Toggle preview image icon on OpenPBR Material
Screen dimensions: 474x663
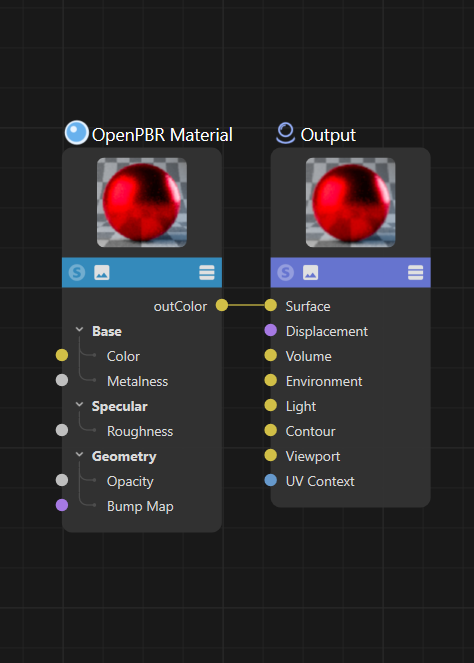pos(102,273)
